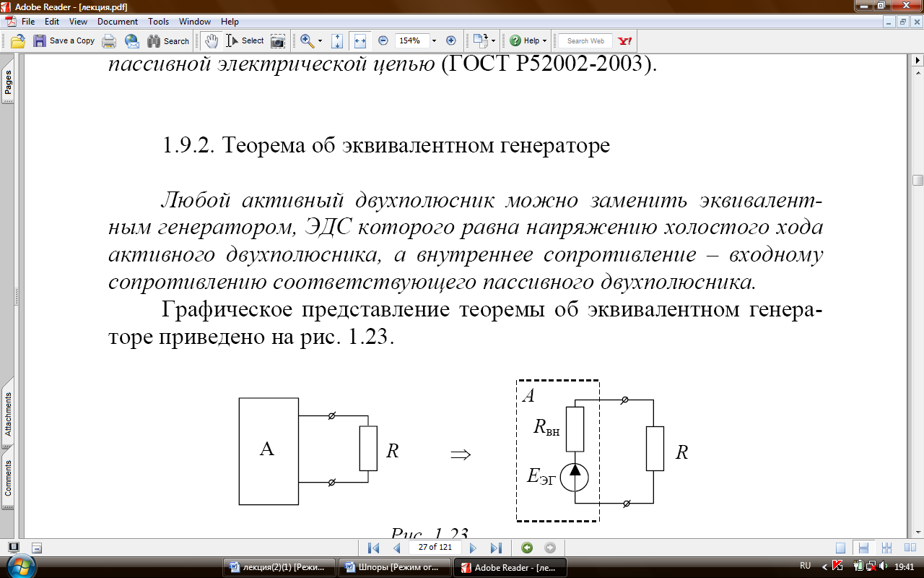This screenshot has height=578, width=924.
Task: Switch to Continuous Facing layout
Action: tap(887, 548)
